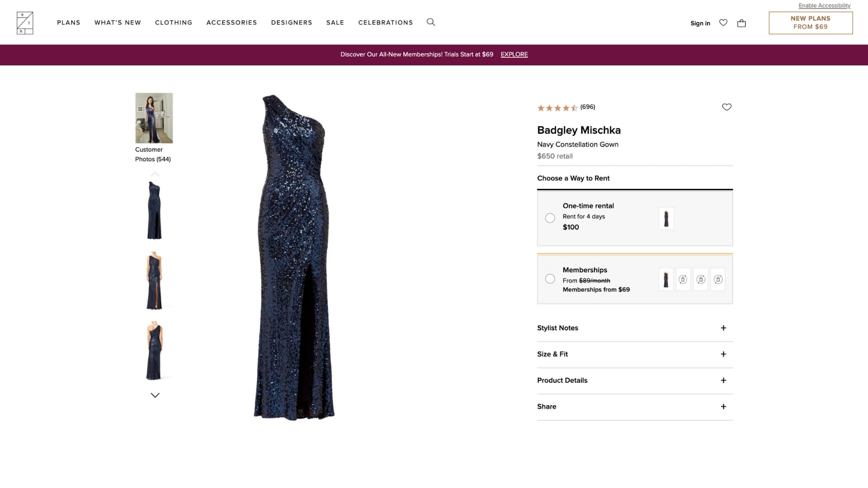Viewport: 868px width, 488px height.
Task: Open the CELEBRATIONS menu item
Action: pyautogui.click(x=386, y=22)
